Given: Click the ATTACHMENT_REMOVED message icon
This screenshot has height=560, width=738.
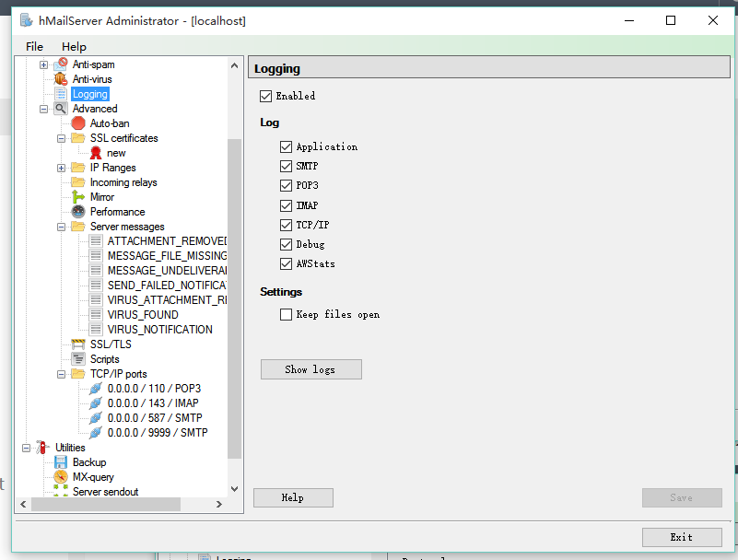Looking at the screenshot, I should tap(96, 241).
